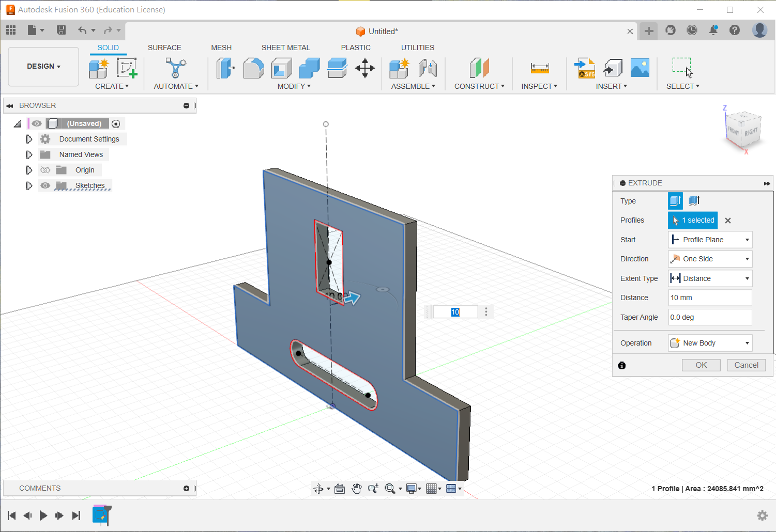The height and width of the screenshot is (532, 776).
Task: Click the Insert SVG icon
Action: [585, 68]
